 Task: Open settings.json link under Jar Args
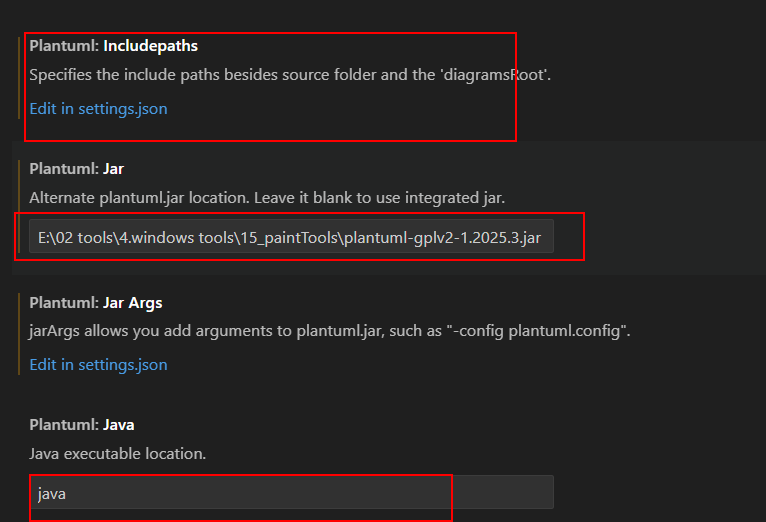click(x=98, y=364)
